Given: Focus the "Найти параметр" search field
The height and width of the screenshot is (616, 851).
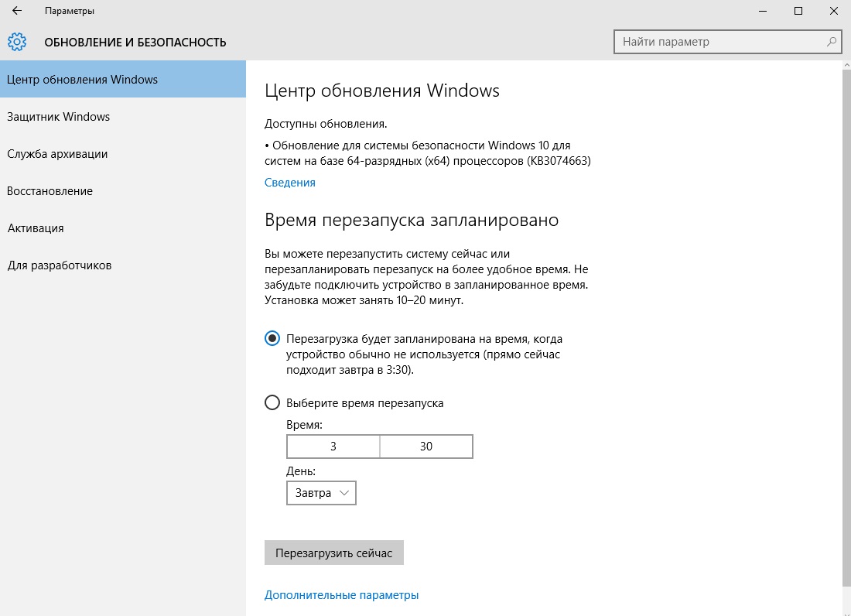Looking at the screenshot, I should [727, 42].
